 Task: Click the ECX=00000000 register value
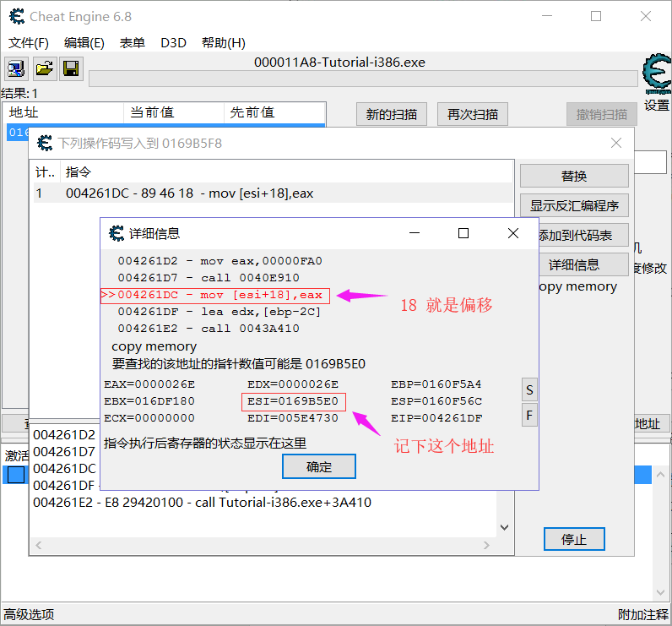point(149,417)
